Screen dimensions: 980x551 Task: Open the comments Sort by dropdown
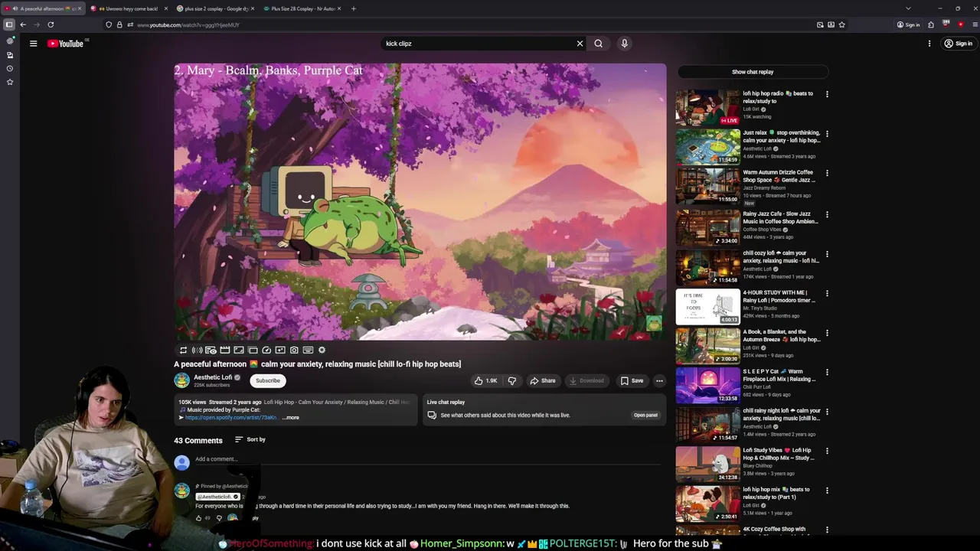click(250, 439)
